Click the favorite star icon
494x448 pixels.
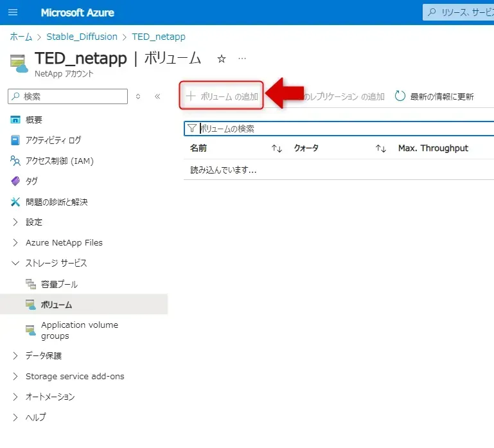222,58
